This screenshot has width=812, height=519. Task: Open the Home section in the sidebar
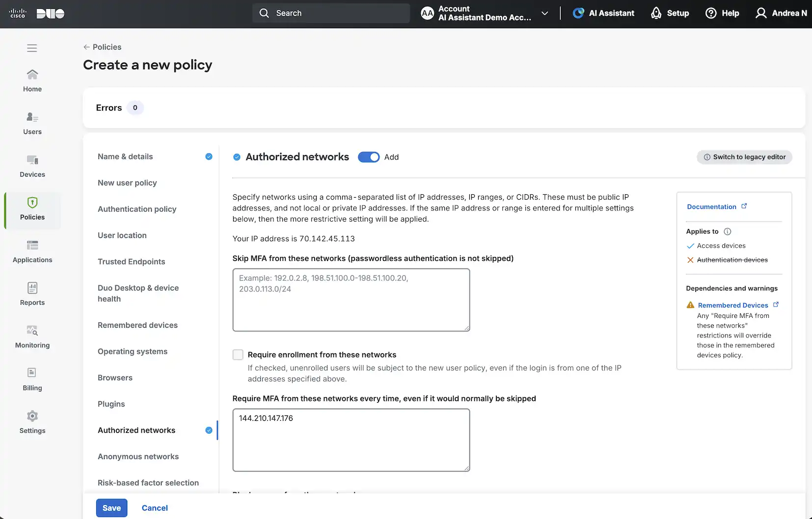click(32, 80)
